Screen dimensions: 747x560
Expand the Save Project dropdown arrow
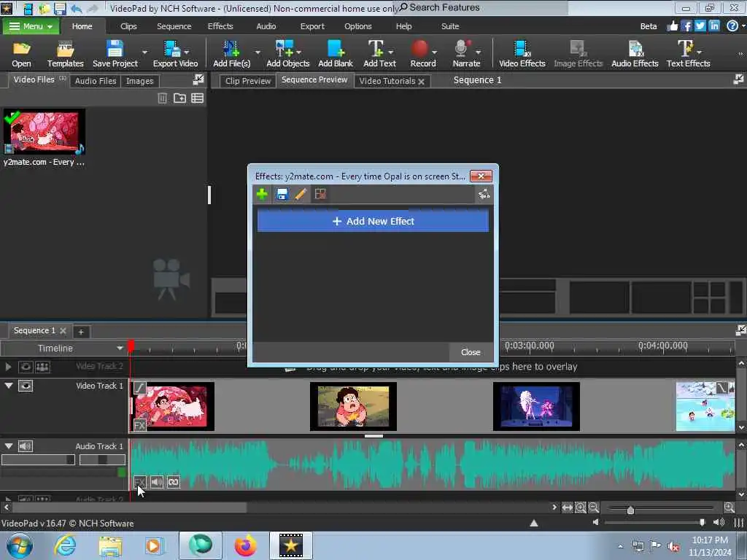(x=145, y=52)
